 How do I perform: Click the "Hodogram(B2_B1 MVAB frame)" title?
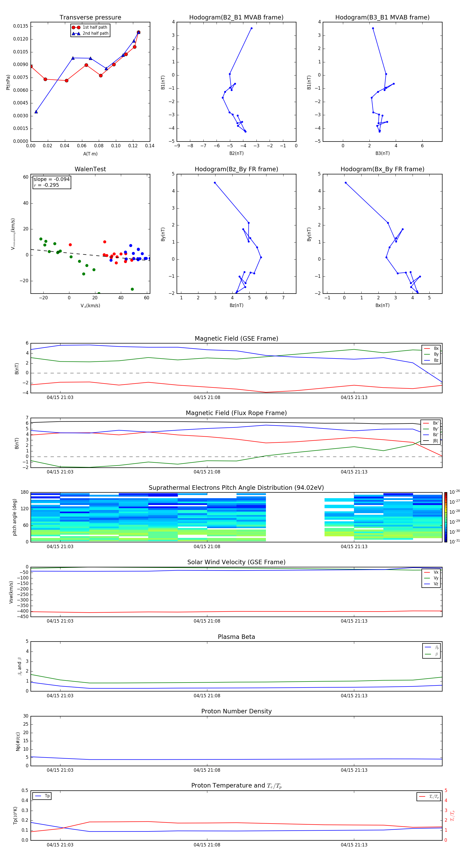tap(236, 18)
